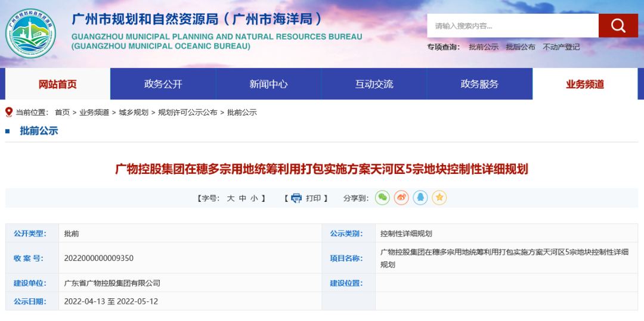Open the 不动产登记 quick query link
Viewport: 644px width, 321px height.
[561, 47]
